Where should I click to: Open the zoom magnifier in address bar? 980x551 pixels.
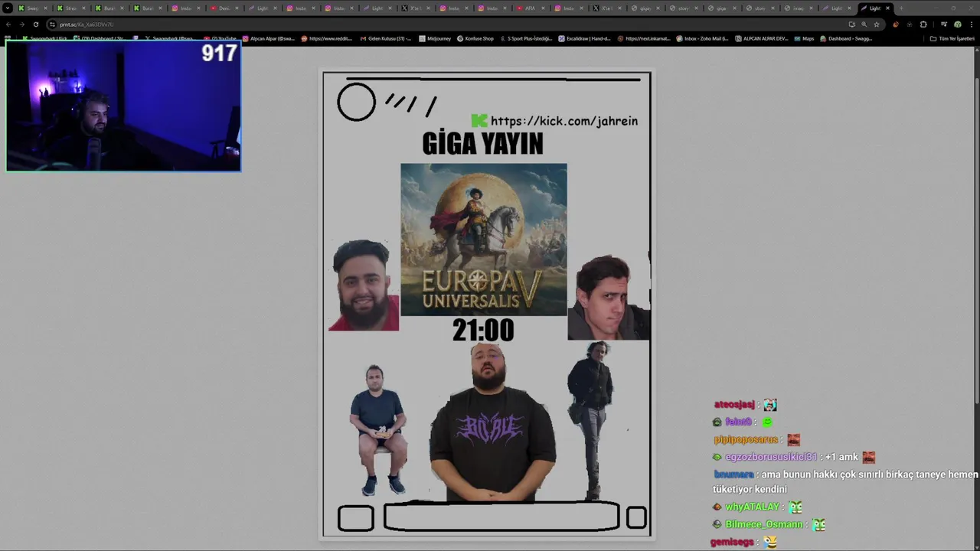864,24
